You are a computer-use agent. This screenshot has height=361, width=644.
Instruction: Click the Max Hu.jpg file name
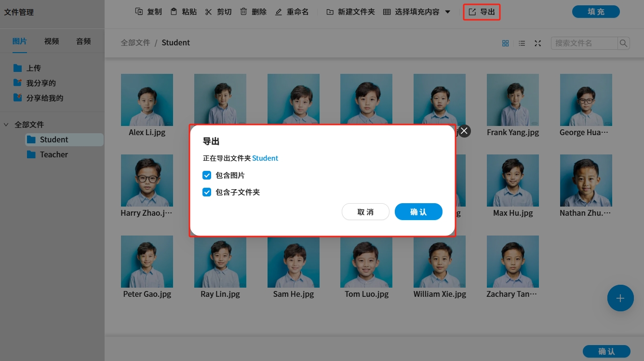point(513,213)
